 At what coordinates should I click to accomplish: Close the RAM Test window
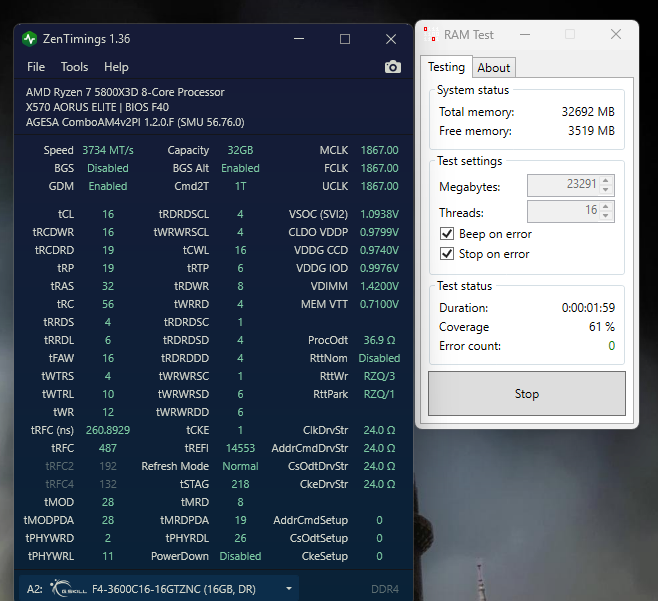pos(616,34)
